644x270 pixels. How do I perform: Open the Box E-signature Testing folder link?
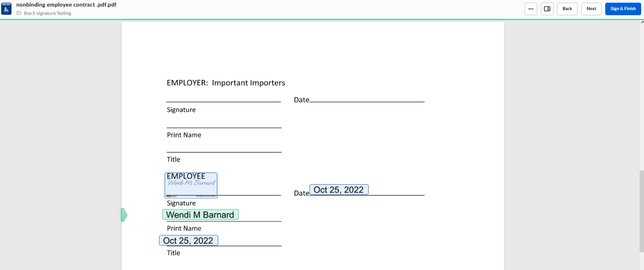(47, 13)
